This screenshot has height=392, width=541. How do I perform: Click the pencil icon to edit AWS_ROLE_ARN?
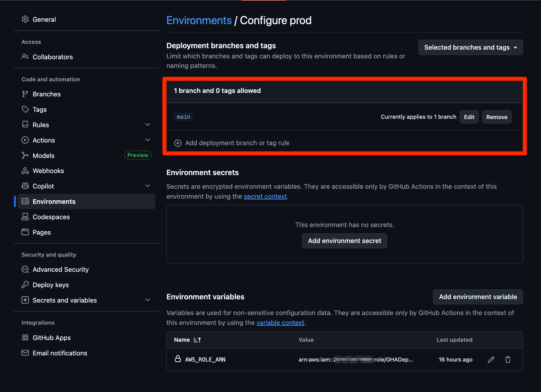(x=491, y=360)
